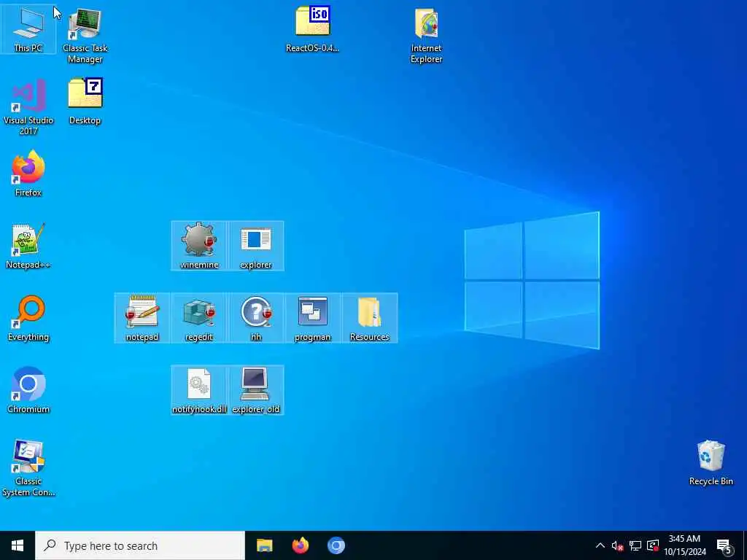Open File Explorer from the taskbar
Viewport: 747px width, 560px height.
click(264, 545)
